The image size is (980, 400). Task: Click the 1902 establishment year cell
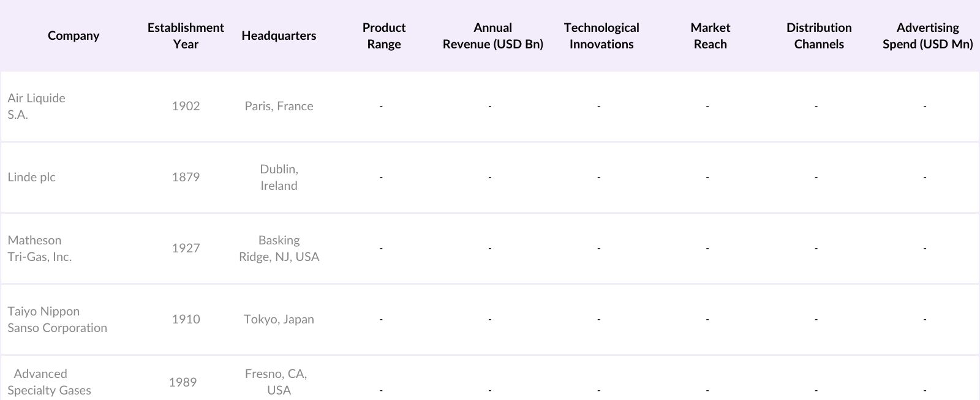tap(186, 106)
